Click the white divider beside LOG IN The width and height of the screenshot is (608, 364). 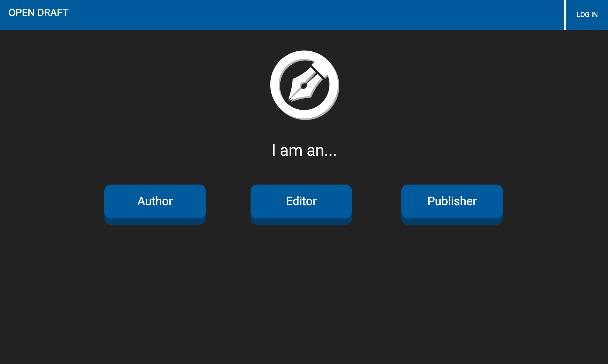pyautogui.click(x=565, y=15)
